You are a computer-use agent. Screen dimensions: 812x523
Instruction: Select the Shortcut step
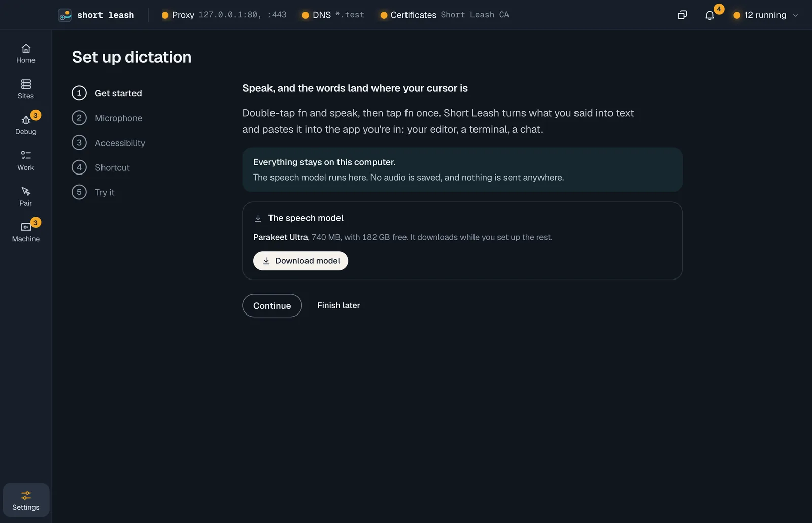click(101, 168)
